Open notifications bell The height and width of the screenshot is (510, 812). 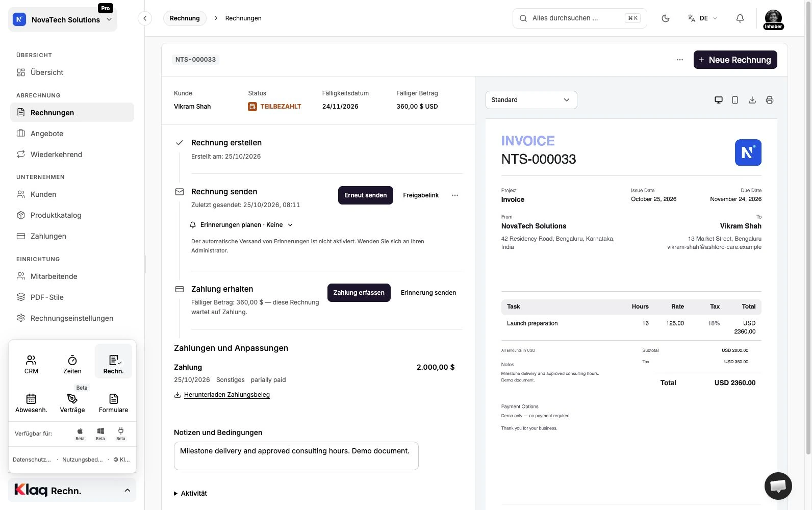[x=740, y=18]
